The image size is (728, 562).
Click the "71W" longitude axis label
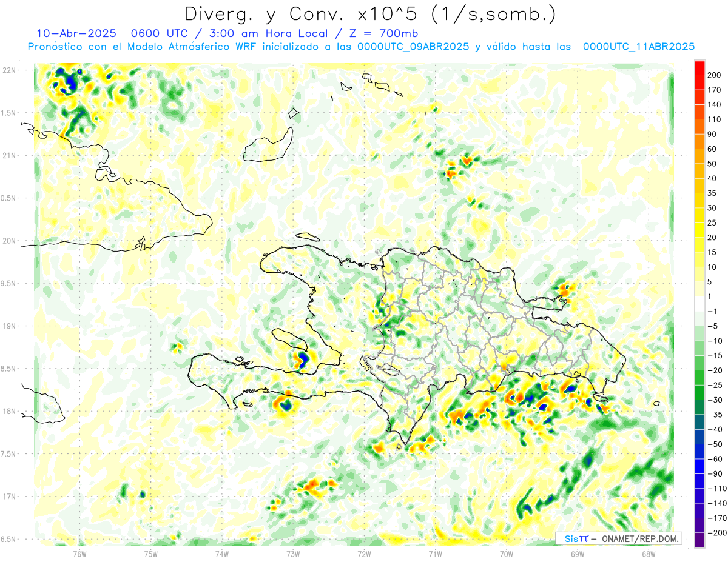(435, 554)
